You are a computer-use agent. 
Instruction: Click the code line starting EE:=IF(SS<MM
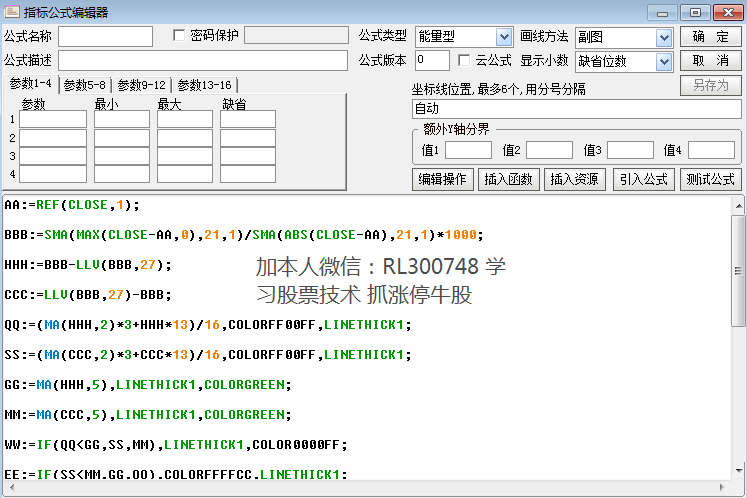pyautogui.click(x=176, y=475)
